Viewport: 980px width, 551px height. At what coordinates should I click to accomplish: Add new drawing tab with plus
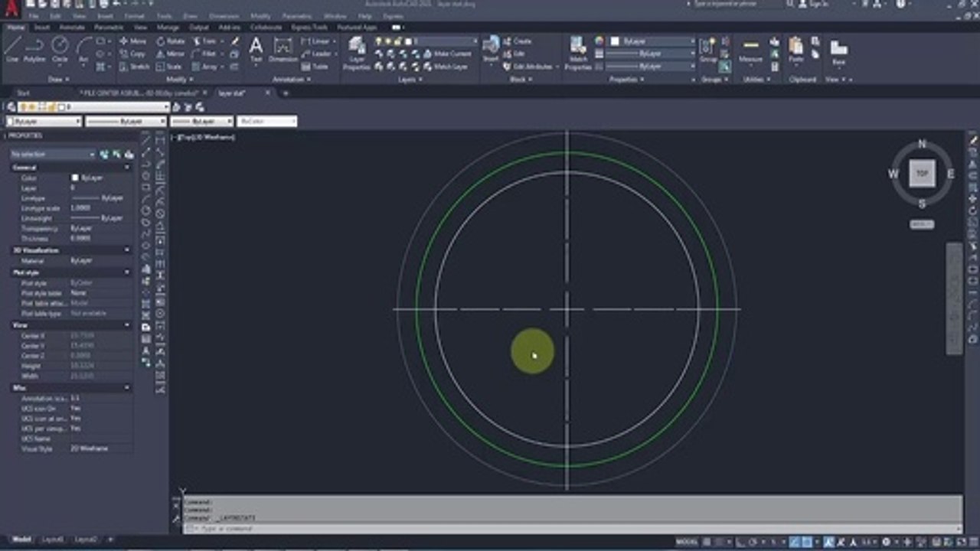click(x=286, y=93)
